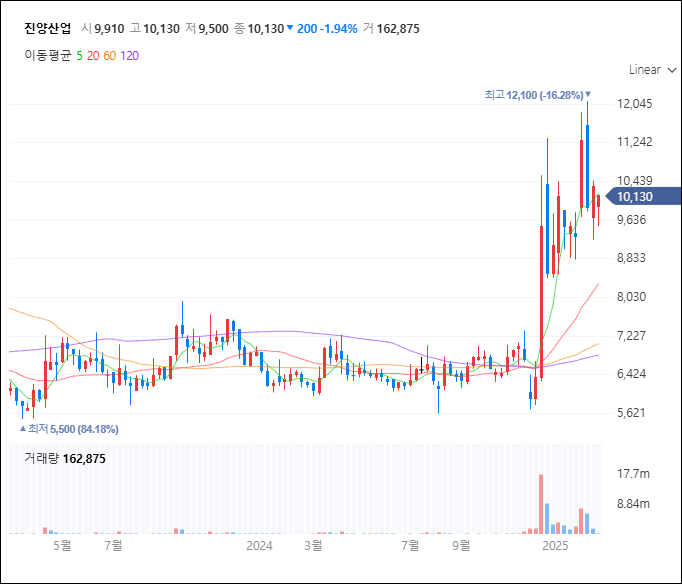The height and width of the screenshot is (584, 682).
Task: Open the Linear scale dropdown
Action: pos(652,70)
